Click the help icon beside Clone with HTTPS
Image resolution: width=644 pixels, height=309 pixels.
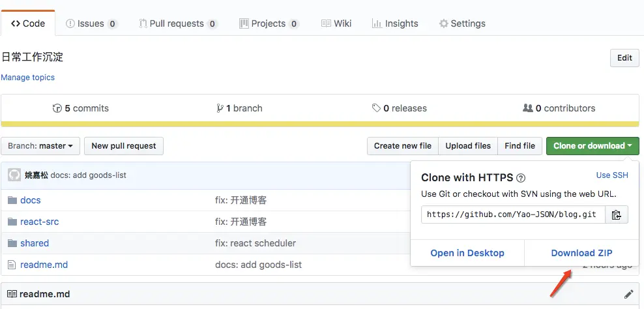point(521,177)
